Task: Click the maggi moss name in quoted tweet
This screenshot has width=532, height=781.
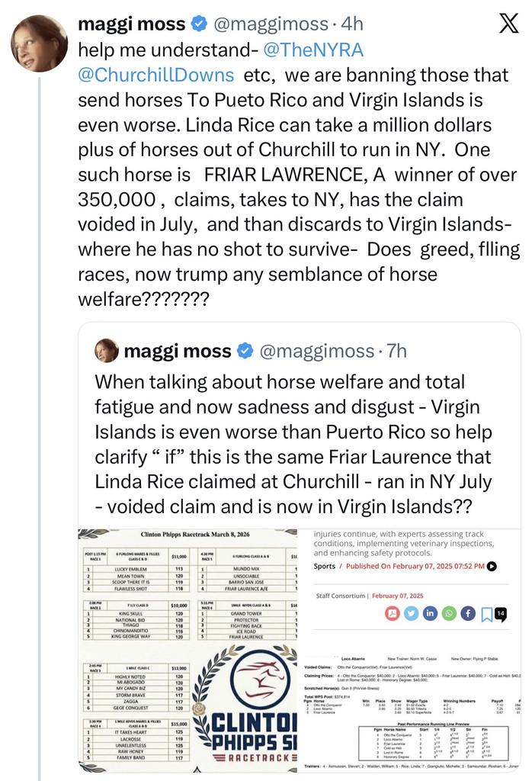Action: (x=177, y=351)
